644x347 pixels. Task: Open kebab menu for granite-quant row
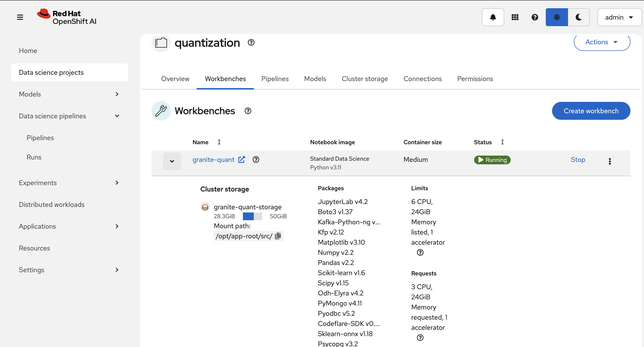(x=609, y=161)
